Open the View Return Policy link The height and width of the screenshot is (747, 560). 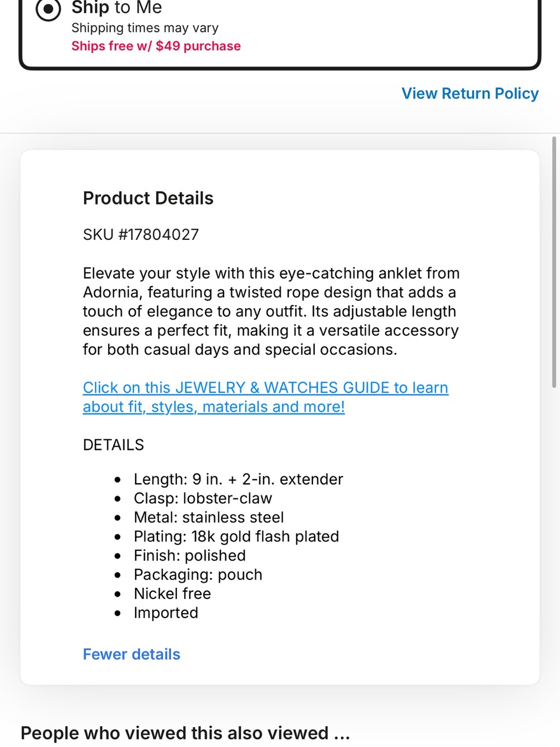[x=470, y=94]
